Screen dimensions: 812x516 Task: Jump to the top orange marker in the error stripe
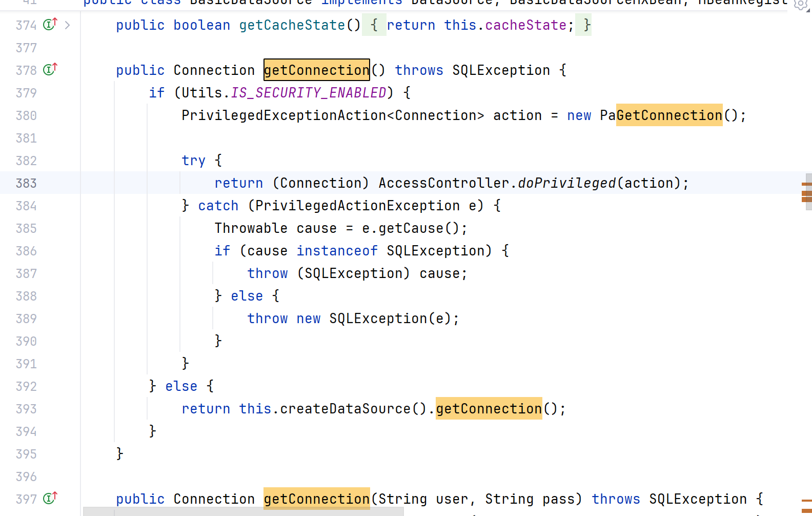[806, 184]
